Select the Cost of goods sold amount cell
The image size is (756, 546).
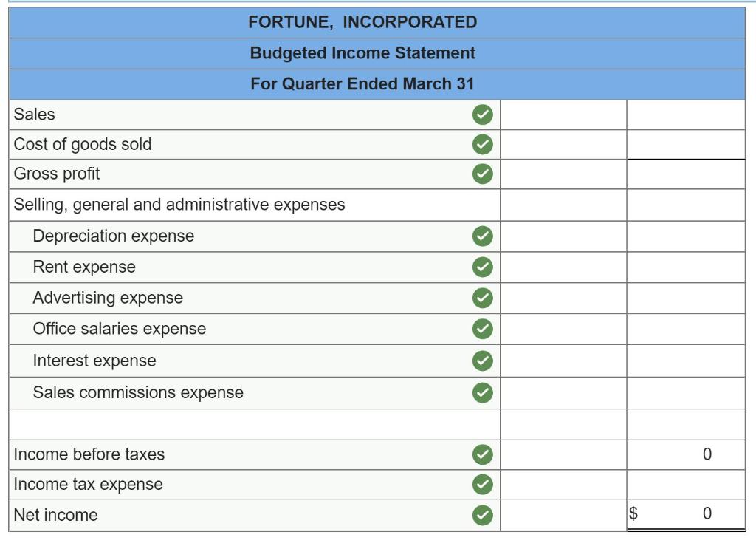coord(563,144)
